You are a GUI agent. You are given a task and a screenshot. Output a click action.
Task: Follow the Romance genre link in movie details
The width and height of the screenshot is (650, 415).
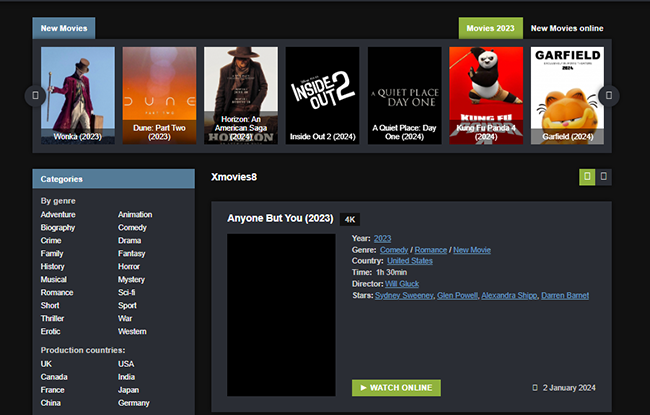point(431,250)
